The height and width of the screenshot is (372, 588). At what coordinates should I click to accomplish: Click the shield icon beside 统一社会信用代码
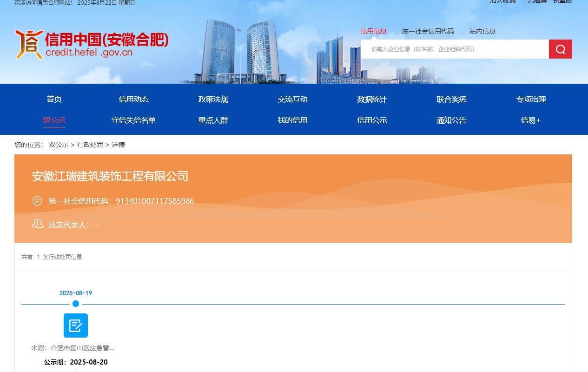(37, 201)
